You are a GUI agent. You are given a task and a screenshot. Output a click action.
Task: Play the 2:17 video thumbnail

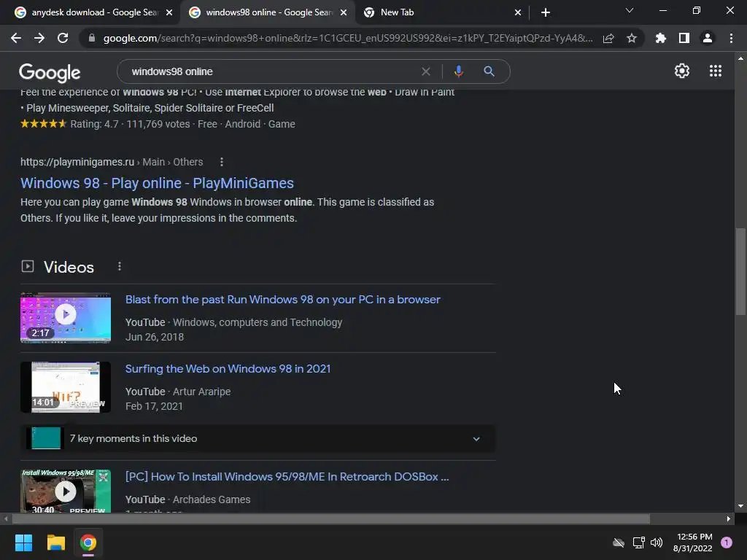[x=65, y=318]
